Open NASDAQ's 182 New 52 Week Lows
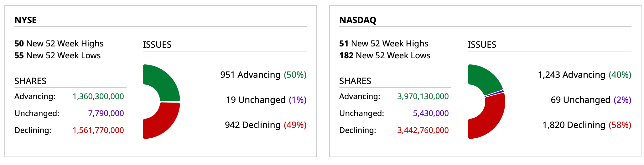Viewport: 644px width, 165px height. click(x=385, y=56)
